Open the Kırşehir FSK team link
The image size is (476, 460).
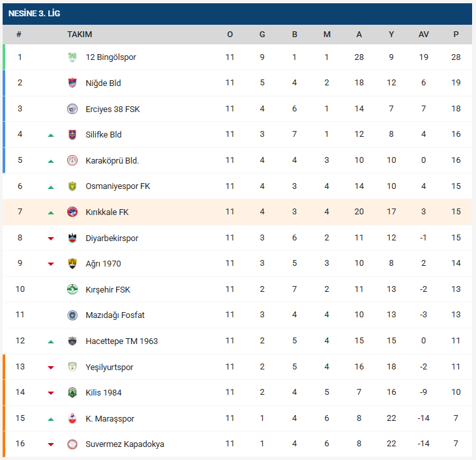click(x=108, y=289)
